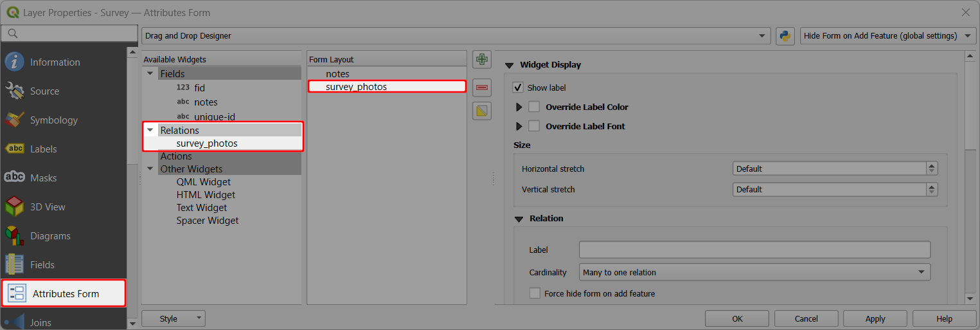Screen dimensions: 980x330
Task: Adjust the Horizontal stretch spin arrows
Action: 932,169
